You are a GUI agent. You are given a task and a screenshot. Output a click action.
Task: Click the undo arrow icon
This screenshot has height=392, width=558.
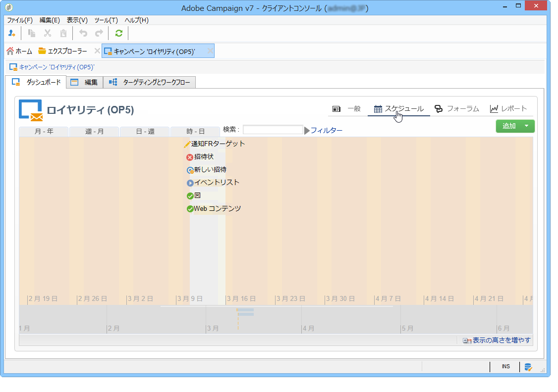click(x=83, y=33)
